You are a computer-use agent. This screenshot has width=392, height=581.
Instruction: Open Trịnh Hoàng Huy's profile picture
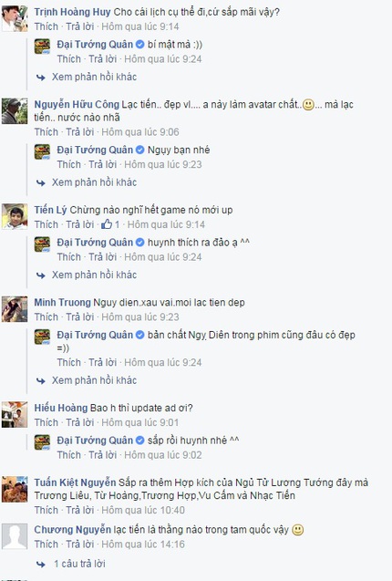(15, 18)
